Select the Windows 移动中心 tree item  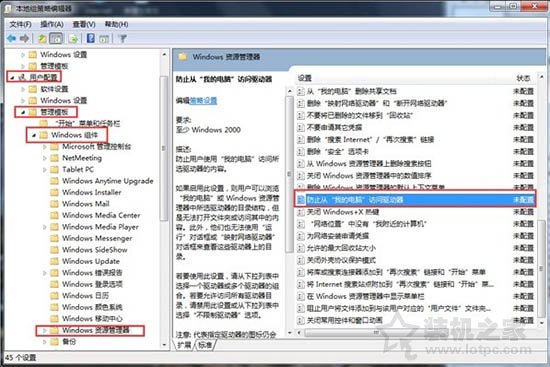92,319
